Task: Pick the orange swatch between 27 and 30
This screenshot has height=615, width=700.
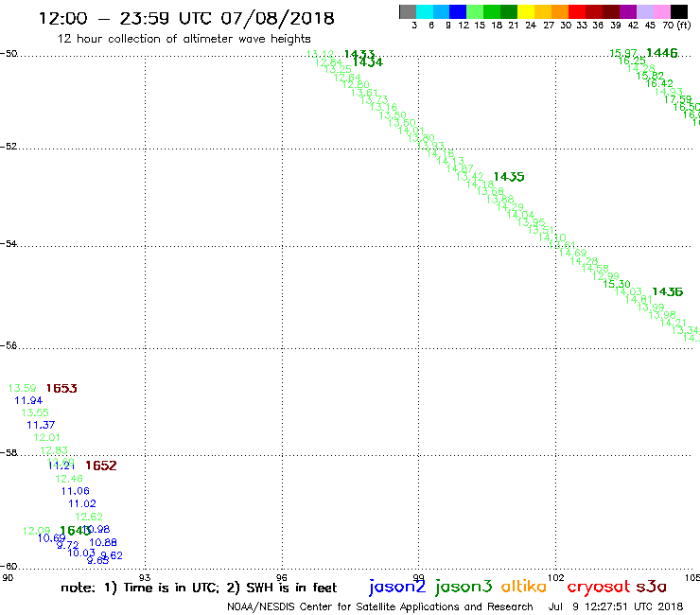Action: (x=559, y=11)
